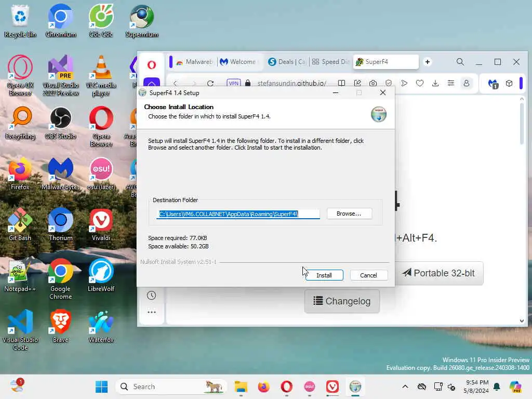This screenshot has height=399, width=532.
Task: Select the Supermium desktop shortcut
Action: (x=141, y=21)
